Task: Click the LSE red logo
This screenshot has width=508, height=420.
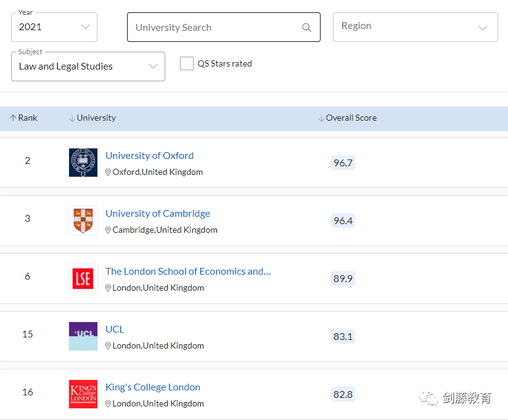Action: [83, 278]
